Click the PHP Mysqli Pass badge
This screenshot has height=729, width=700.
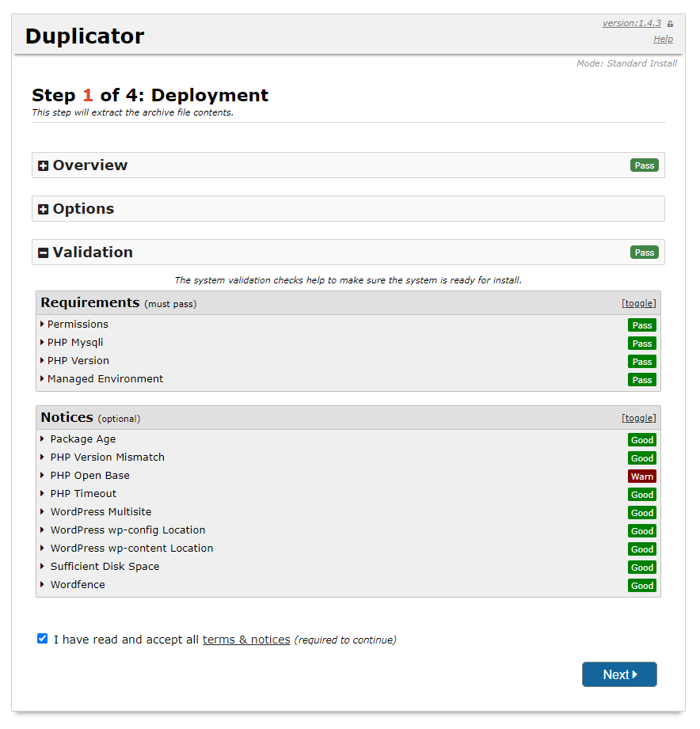coord(642,343)
